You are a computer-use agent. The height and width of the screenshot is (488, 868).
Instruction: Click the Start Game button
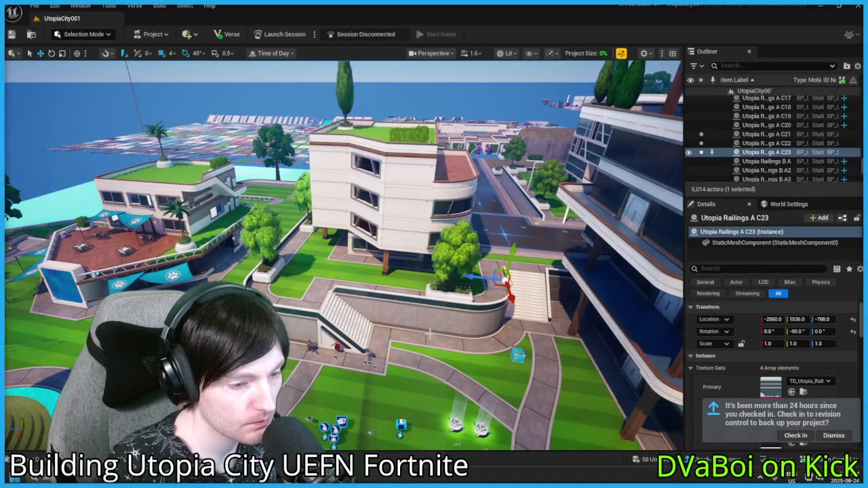[x=435, y=34]
